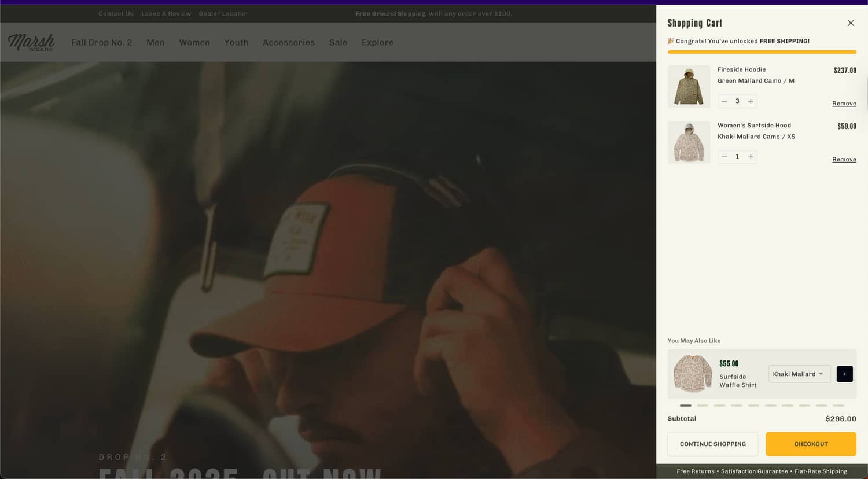Screen dimensions: 868x479
Task: Remove Fireside Hoodie from cart
Action: click(x=844, y=104)
